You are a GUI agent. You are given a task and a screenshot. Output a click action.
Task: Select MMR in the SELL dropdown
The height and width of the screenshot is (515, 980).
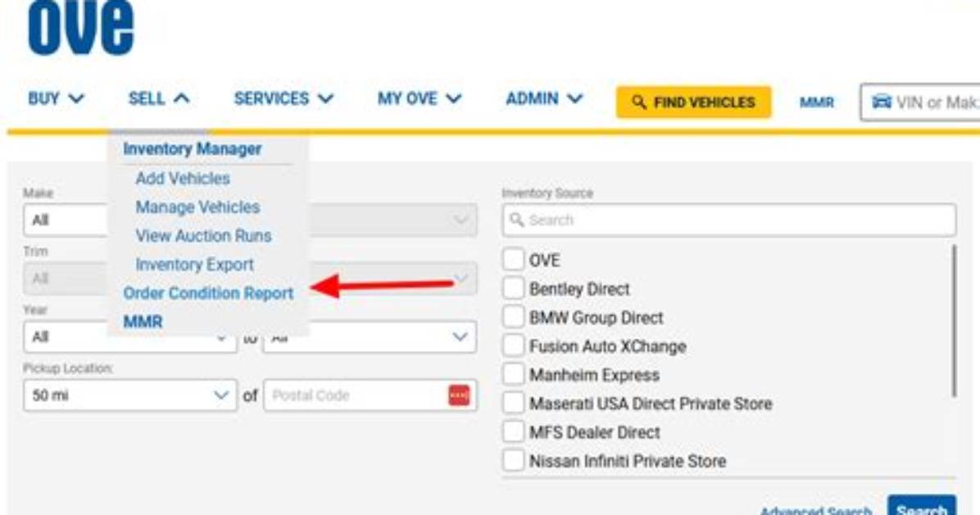tap(143, 321)
